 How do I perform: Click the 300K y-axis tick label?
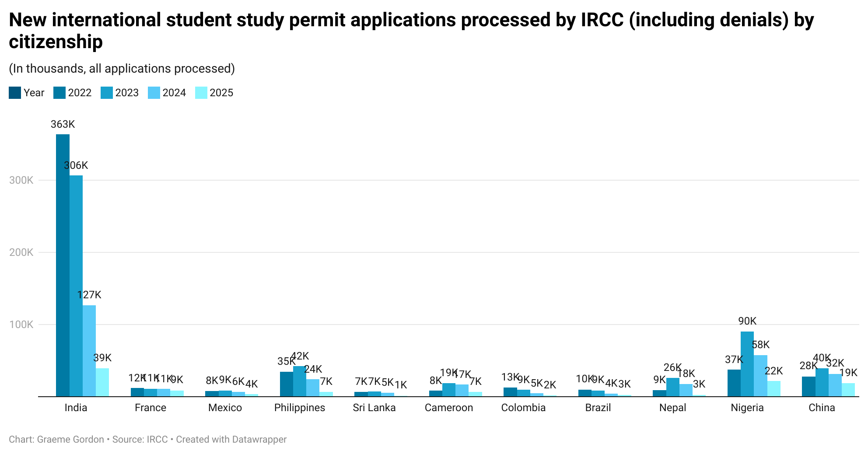click(x=21, y=180)
